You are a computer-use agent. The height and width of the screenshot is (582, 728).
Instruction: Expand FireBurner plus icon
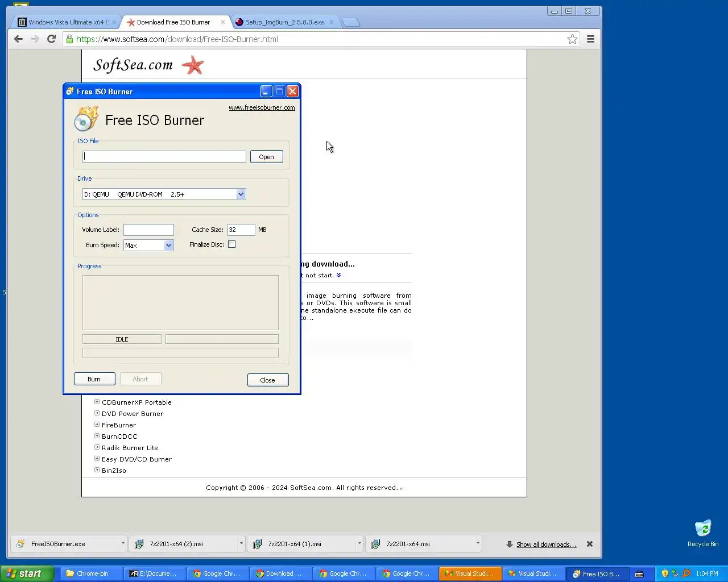(x=97, y=424)
